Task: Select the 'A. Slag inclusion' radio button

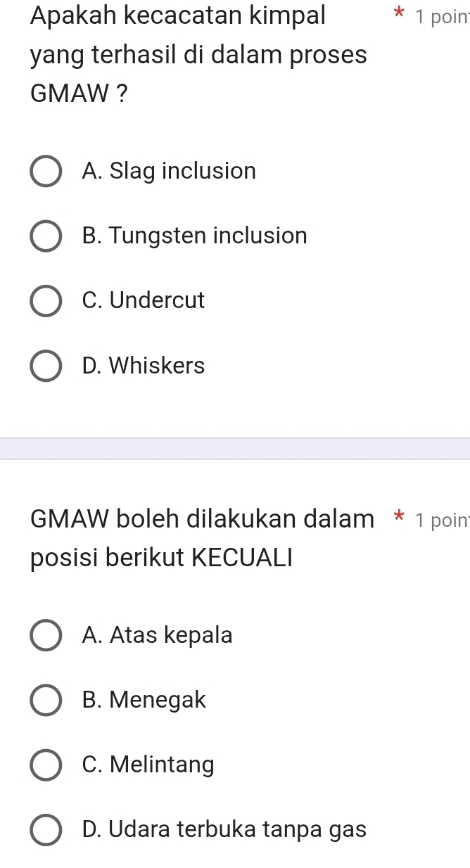Action: coord(46,172)
